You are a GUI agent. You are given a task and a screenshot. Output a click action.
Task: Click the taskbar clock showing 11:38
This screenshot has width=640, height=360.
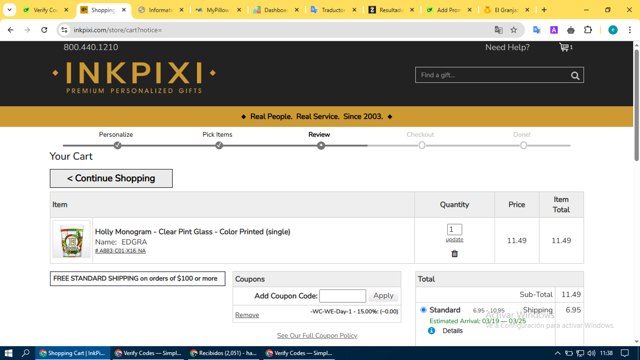click(x=607, y=353)
